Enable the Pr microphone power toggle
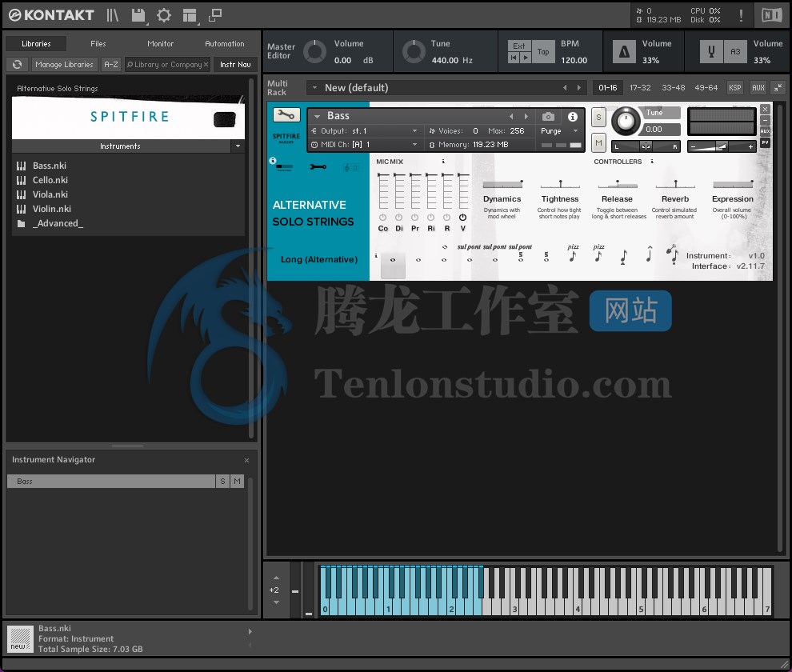The height and width of the screenshot is (672, 792). click(x=414, y=218)
